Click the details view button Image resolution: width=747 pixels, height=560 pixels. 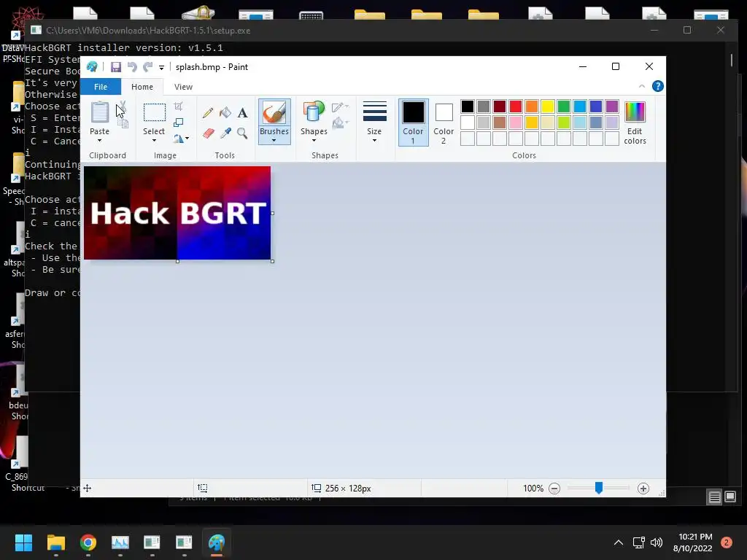click(715, 497)
